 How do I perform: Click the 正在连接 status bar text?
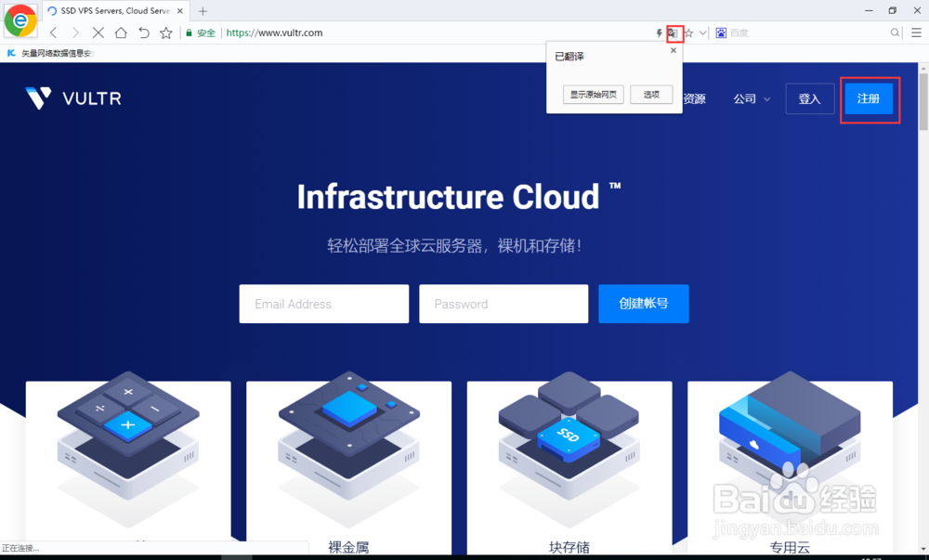click(20, 548)
